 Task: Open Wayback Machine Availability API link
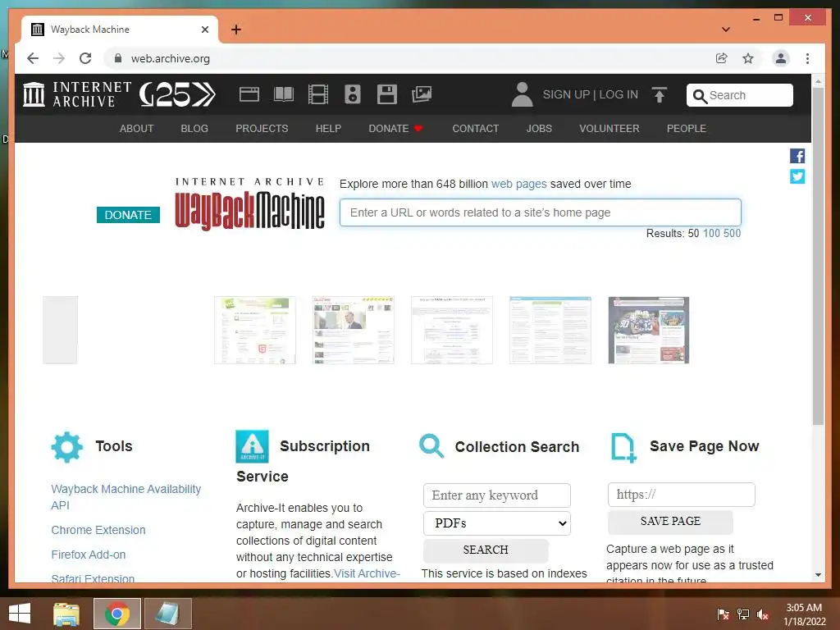pyautogui.click(x=126, y=497)
